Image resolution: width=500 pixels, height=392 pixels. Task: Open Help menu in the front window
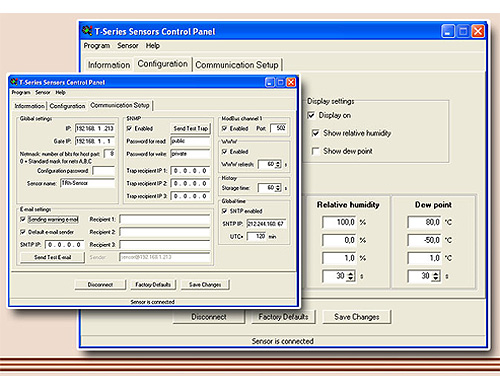[60, 92]
